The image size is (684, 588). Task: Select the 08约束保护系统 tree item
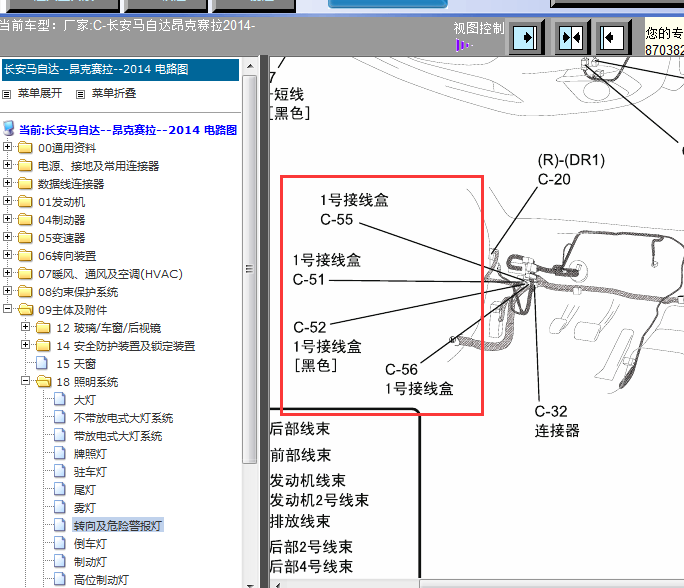pyautogui.click(x=78, y=292)
